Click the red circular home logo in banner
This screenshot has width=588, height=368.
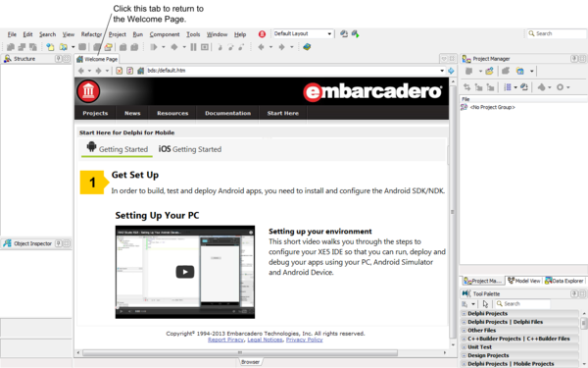pyautogui.click(x=88, y=91)
